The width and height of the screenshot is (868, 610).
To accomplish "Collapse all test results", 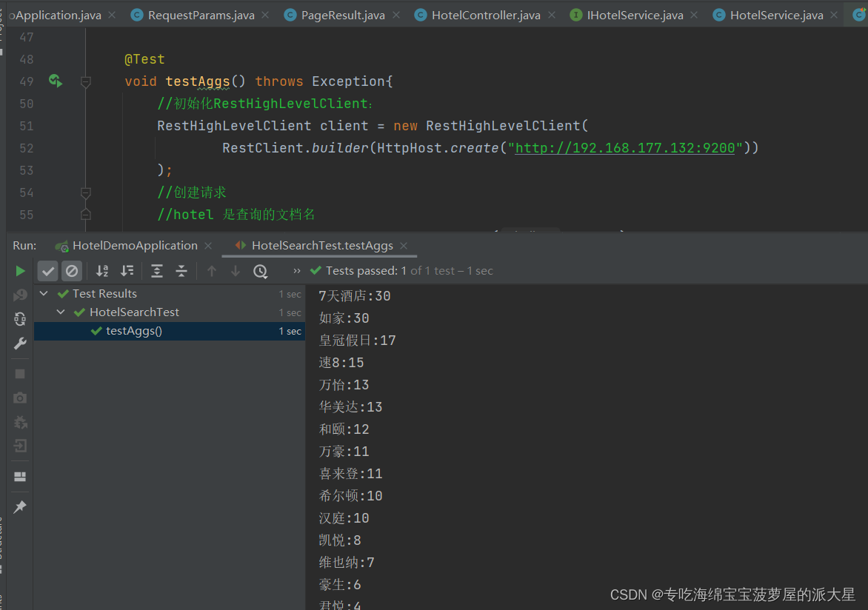I will (x=181, y=271).
